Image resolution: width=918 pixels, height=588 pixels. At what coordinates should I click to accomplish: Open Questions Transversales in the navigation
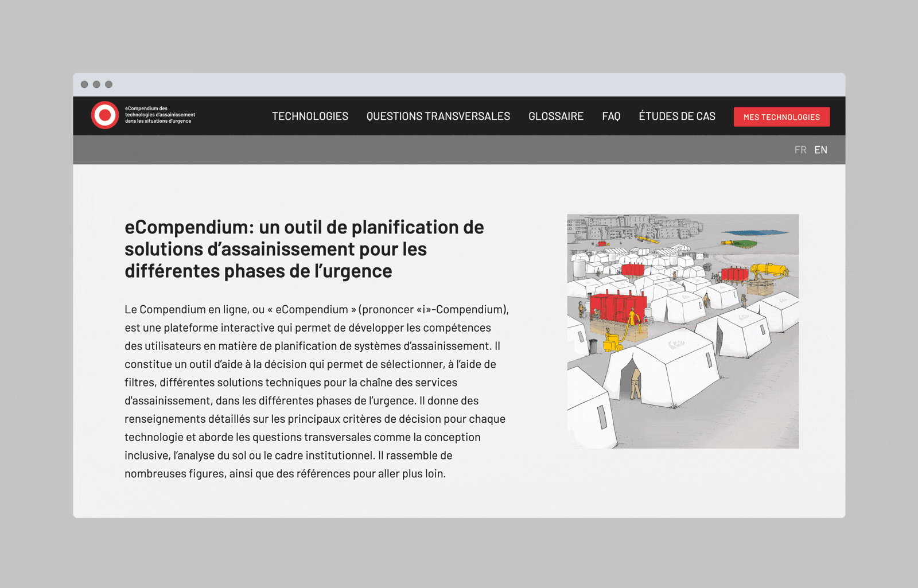(438, 116)
